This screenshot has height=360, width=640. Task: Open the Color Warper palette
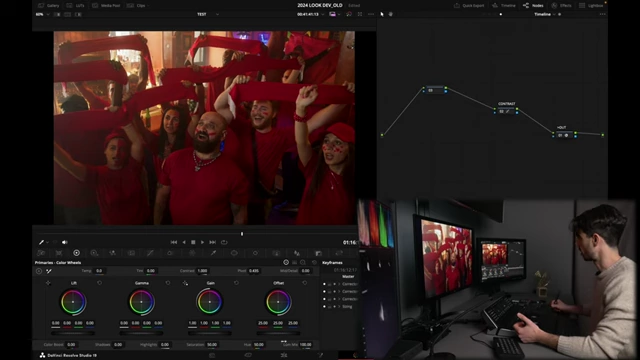click(170, 253)
